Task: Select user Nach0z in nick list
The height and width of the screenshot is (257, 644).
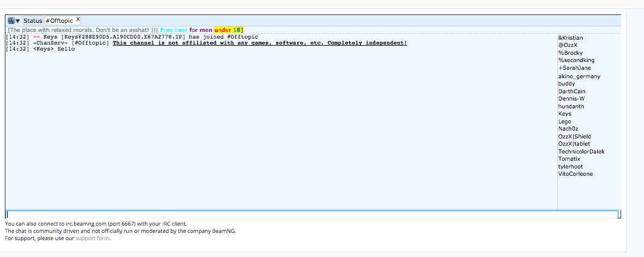Action: pyautogui.click(x=568, y=129)
